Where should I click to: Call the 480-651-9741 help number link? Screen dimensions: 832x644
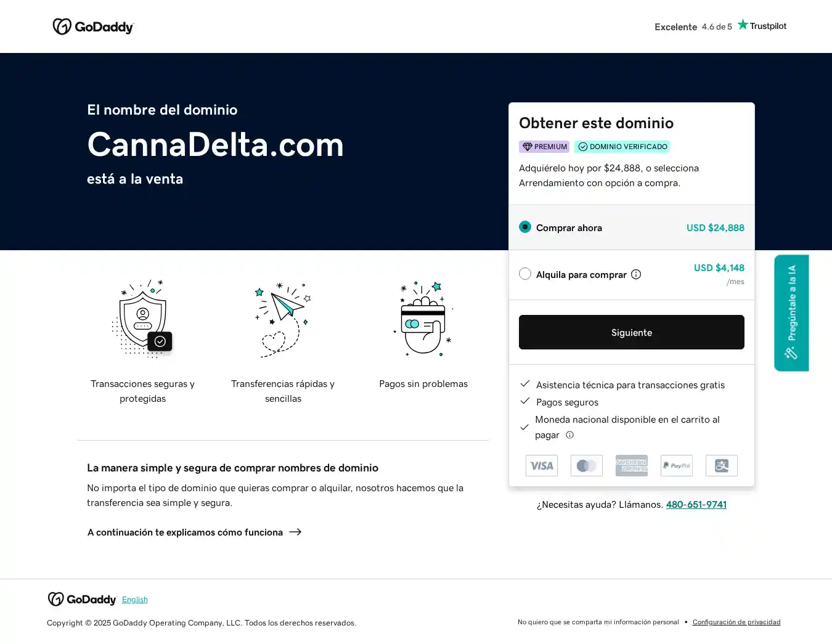[696, 505]
